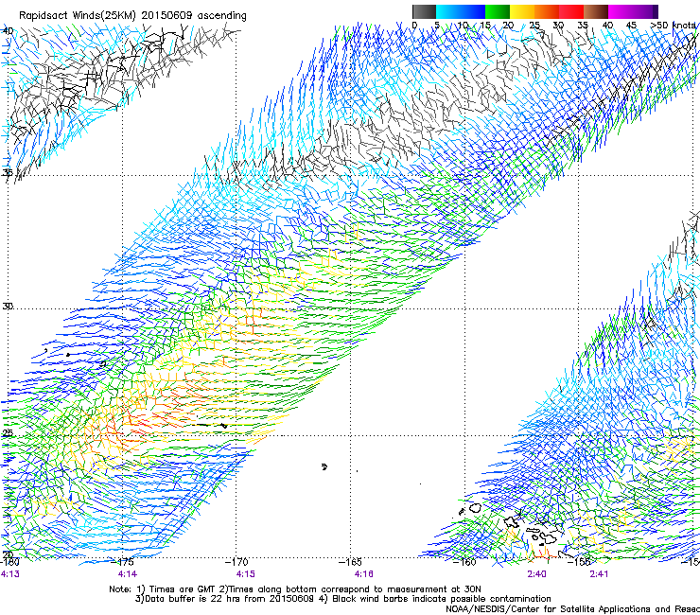Screen dimensions: 700x615
Task: Click the '-170' longitude label
Action: 237,562
